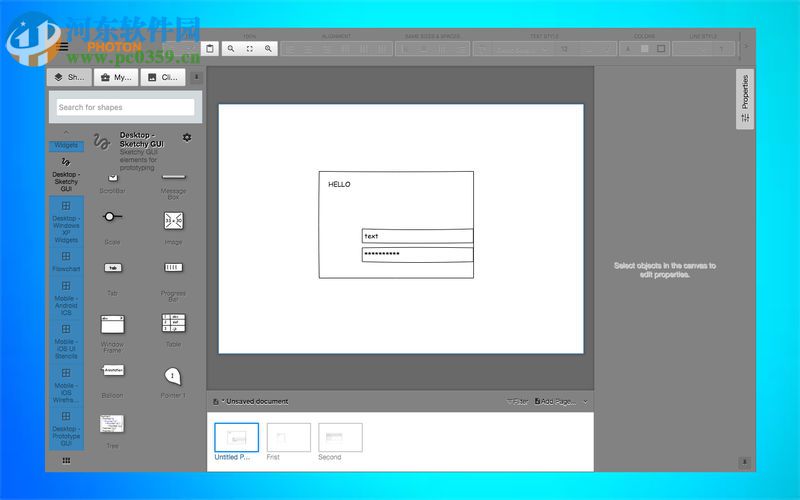
Task: Click the fit-to-screen zoom icon
Action: [249, 48]
